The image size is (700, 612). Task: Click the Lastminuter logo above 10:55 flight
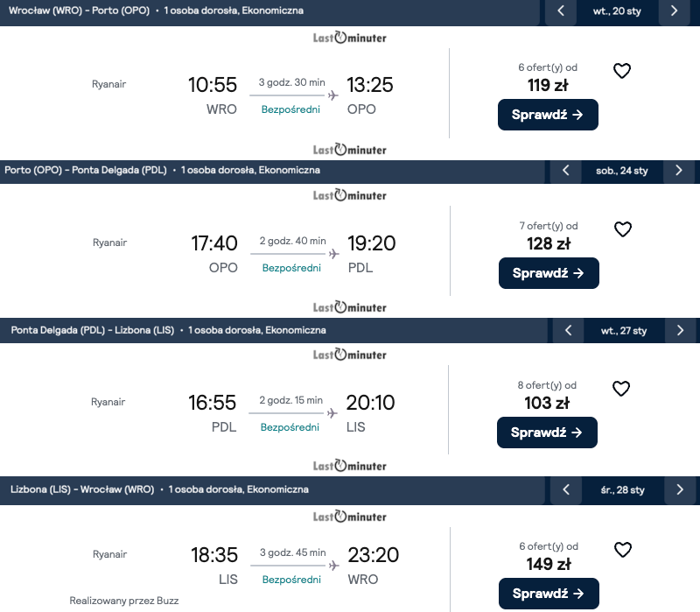click(350, 38)
